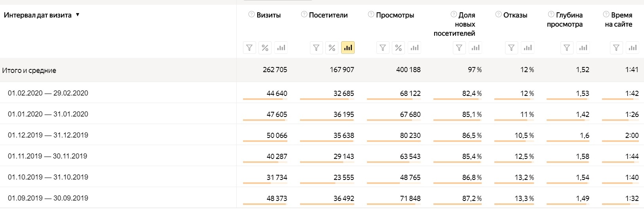Screen dimensions: 644x216
Task: Click the filter icon under Посетители
Action: pos(316,48)
